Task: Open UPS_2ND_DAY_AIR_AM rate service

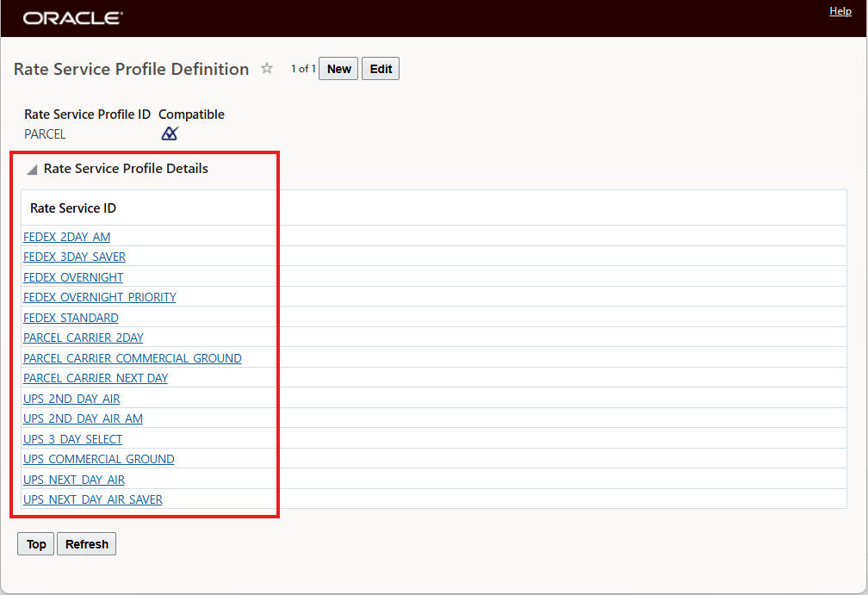Action: (83, 418)
